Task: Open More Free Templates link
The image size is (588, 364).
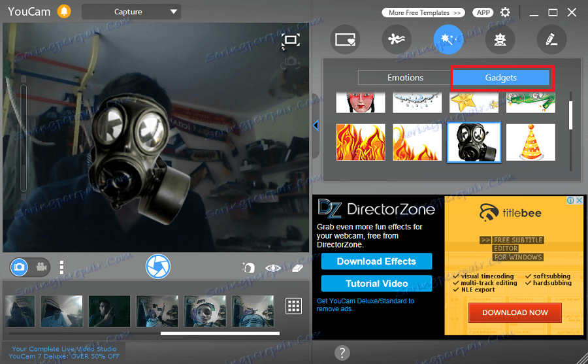Action: (423, 13)
